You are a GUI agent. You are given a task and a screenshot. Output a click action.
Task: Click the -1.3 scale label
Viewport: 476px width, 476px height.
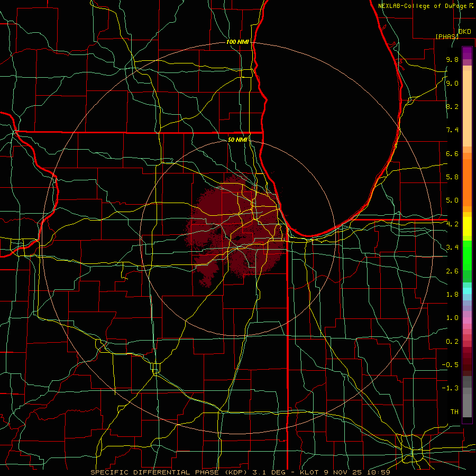pyautogui.click(x=450, y=388)
